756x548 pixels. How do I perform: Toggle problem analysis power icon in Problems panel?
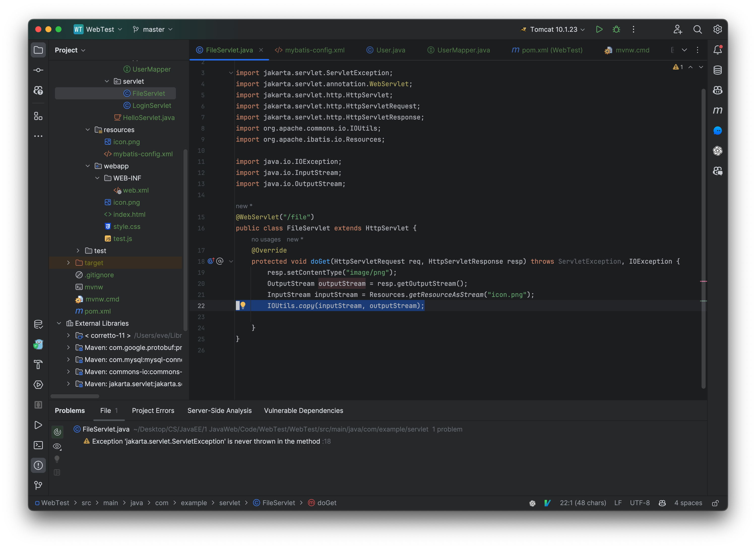[57, 432]
